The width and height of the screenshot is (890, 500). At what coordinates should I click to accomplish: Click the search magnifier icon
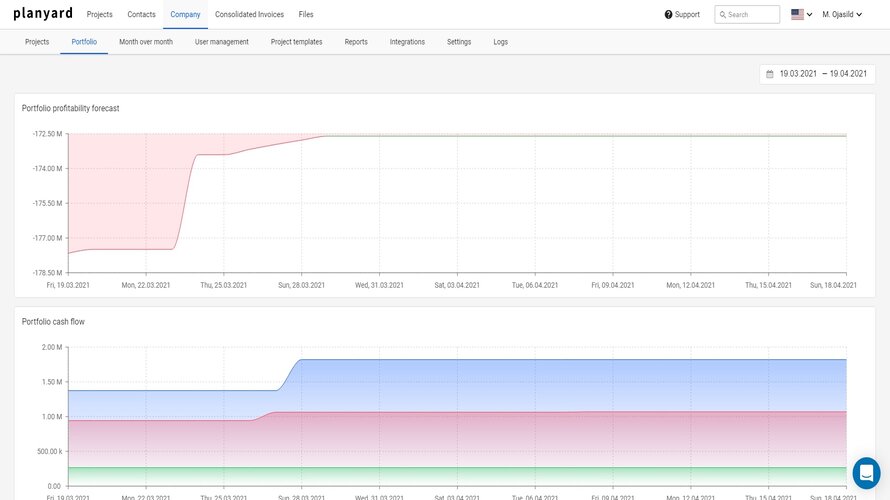722,15
